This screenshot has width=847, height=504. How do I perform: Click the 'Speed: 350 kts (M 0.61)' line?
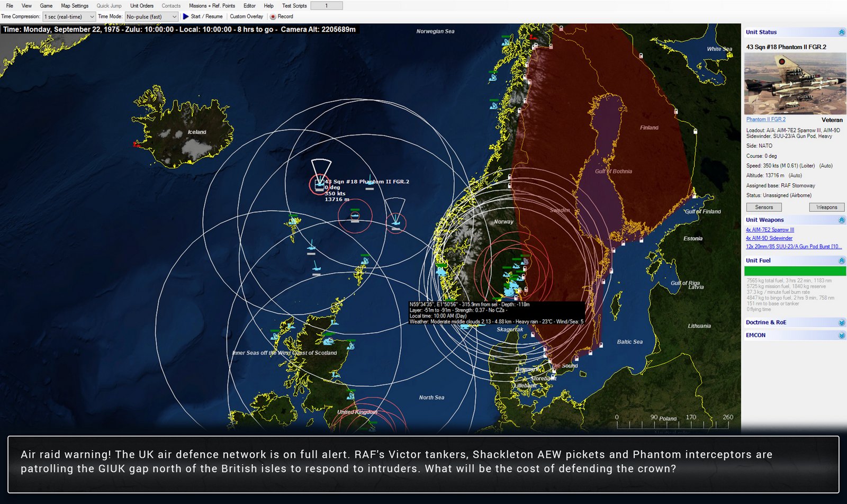click(x=789, y=166)
